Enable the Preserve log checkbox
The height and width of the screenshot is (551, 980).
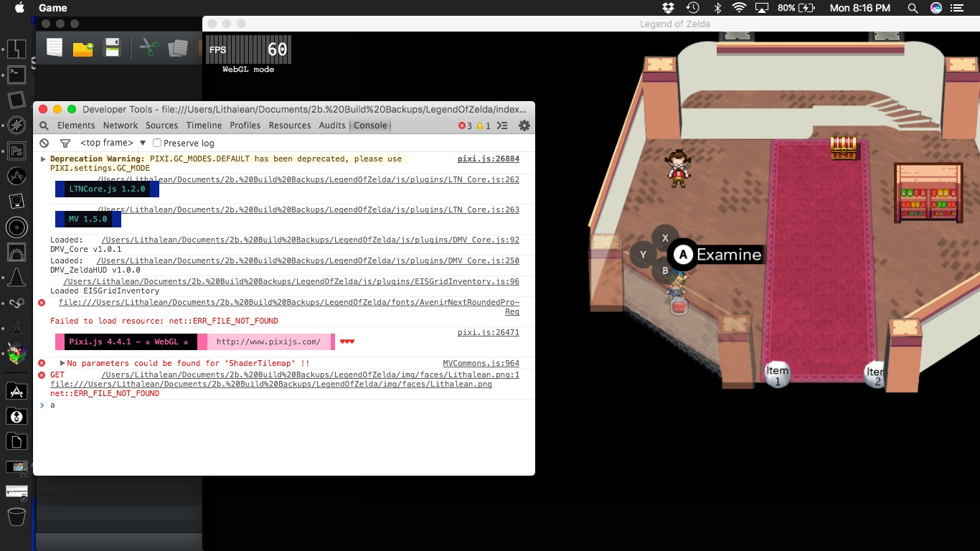click(x=157, y=143)
